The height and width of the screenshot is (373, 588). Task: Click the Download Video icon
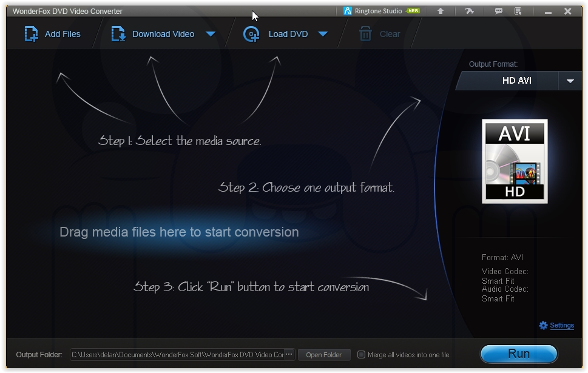click(x=118, y=34)
